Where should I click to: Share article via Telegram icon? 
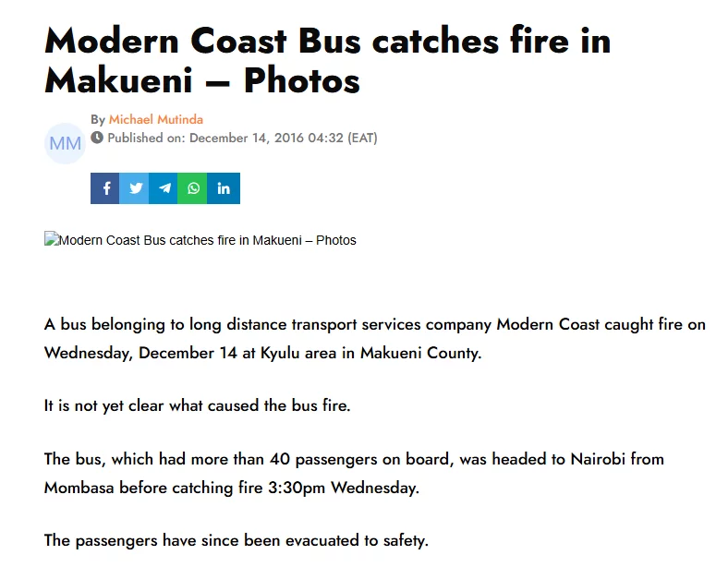coord(164,188)
